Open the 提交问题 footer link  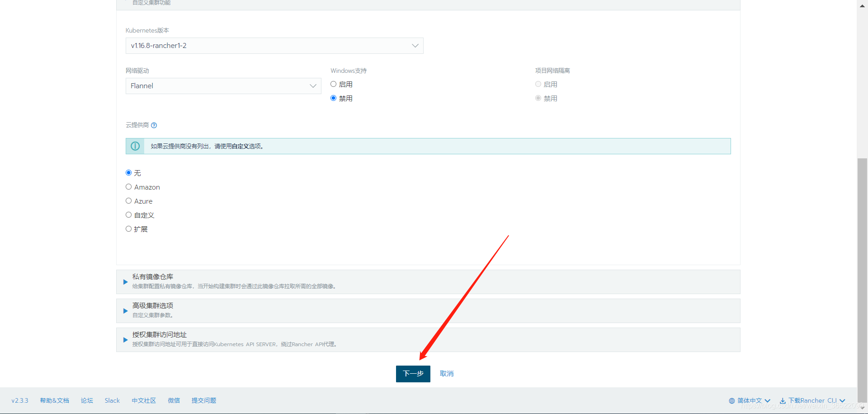[x=204, y=401]
